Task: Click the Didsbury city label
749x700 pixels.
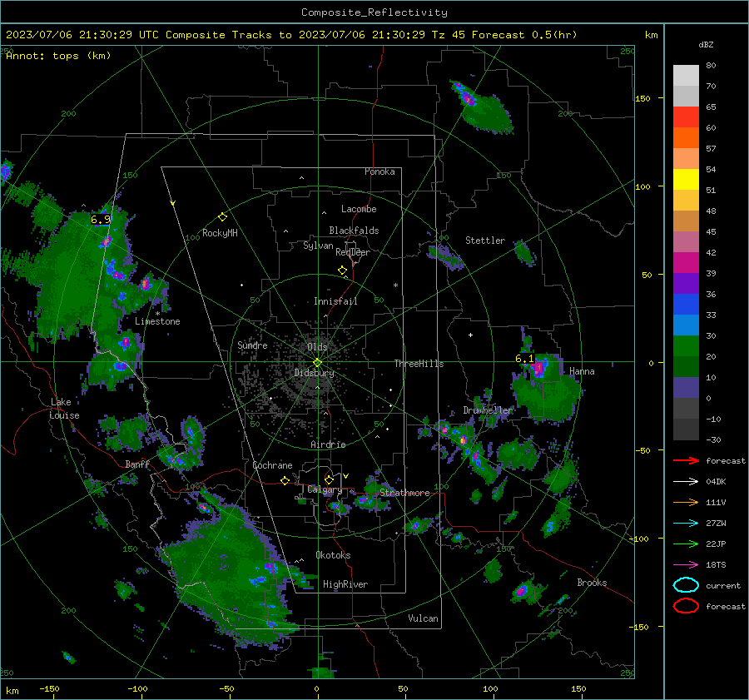Action: pyautogui.click(x=315, y=373)
